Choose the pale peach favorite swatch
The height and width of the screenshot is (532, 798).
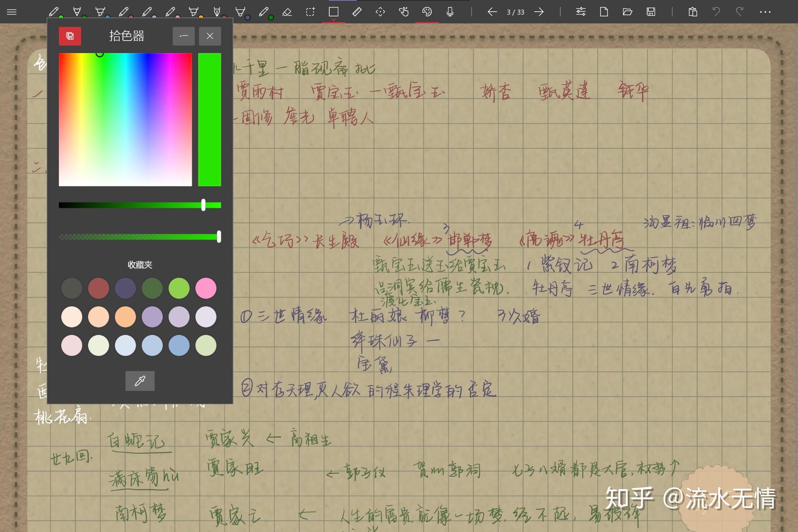pyautogui.click(x=72, y=317)
